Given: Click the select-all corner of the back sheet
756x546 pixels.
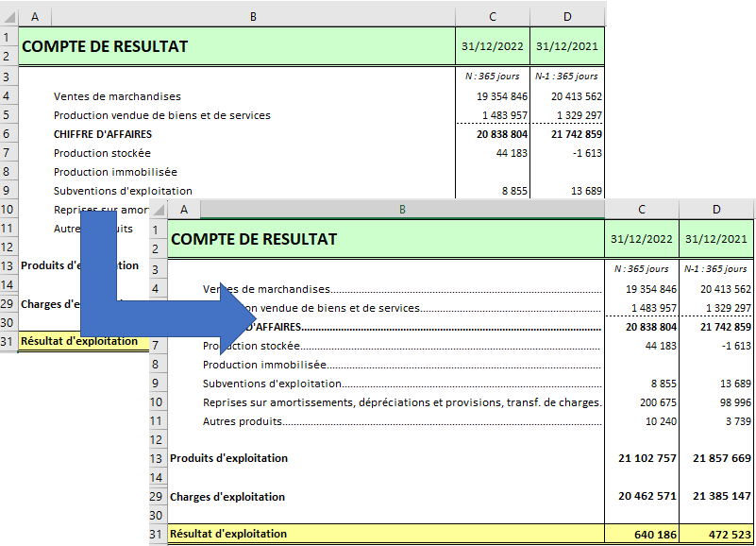Looking at the screenshot, I should [9, 17].
